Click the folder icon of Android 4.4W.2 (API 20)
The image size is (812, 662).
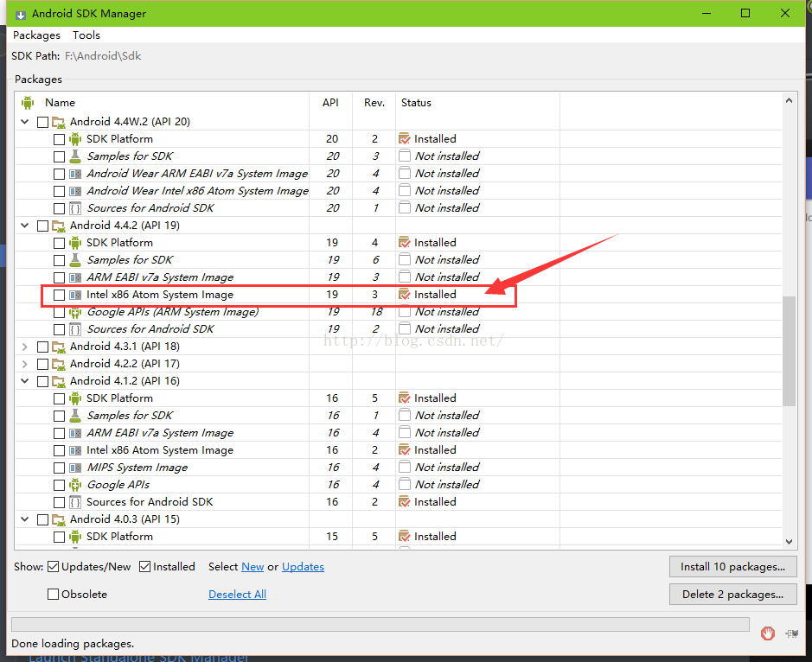59,122
